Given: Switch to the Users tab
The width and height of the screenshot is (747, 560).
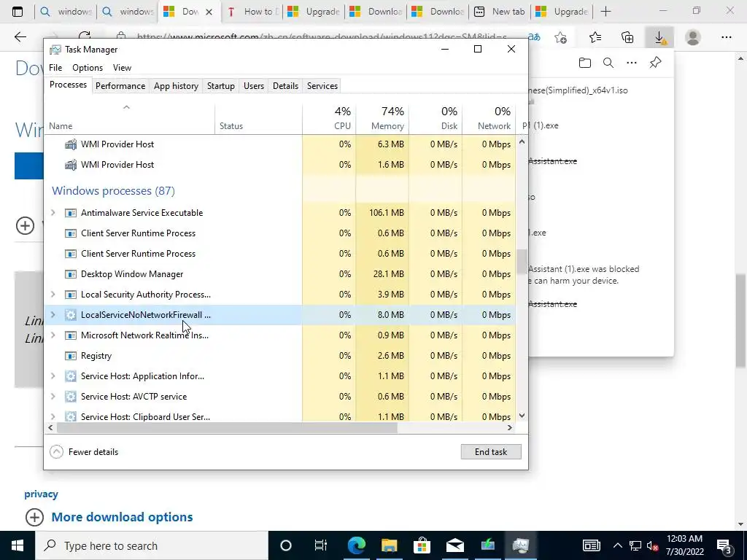Looking at the screenshot, I should click(253, 86).
